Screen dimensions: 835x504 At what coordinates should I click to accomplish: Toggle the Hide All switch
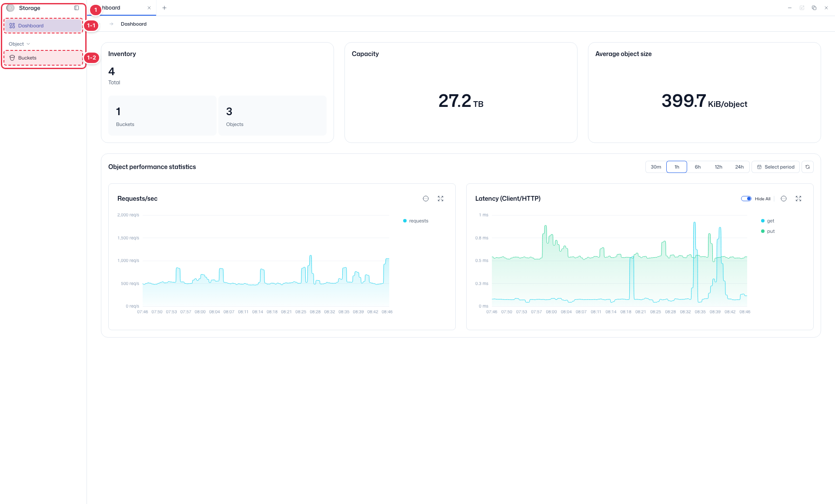coord(746,199)
